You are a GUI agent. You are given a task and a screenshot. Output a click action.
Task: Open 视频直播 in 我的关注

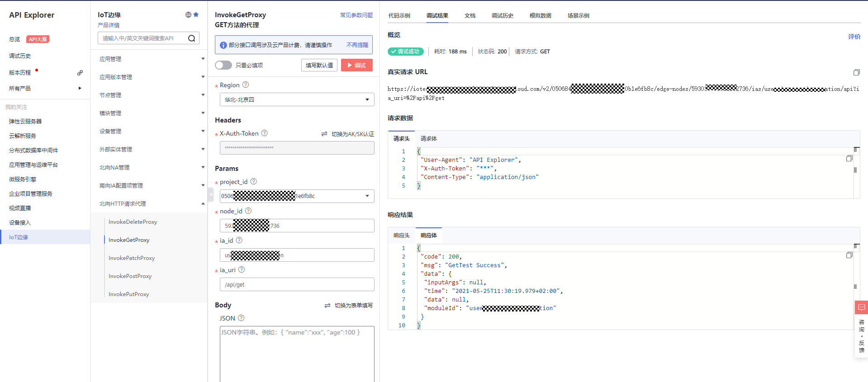pos(20,208)
